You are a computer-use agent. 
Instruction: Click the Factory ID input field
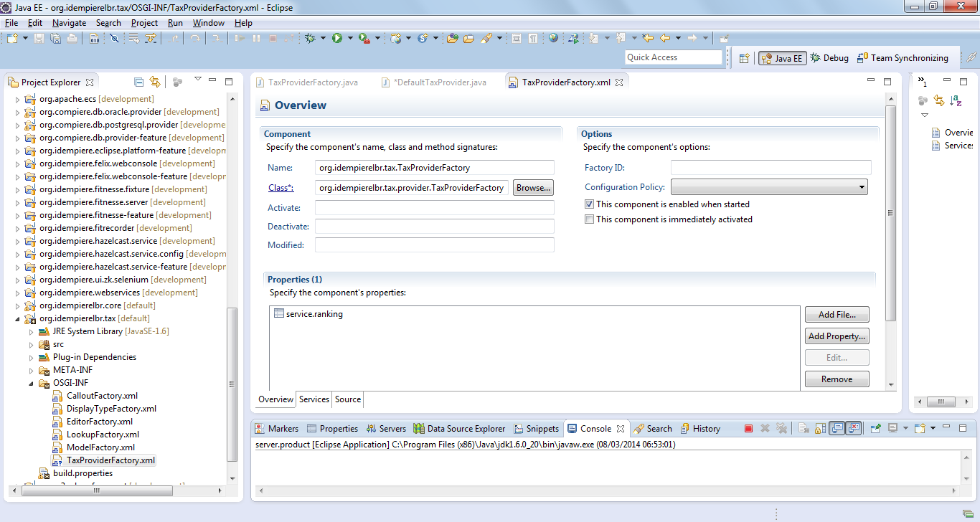click(x=771, y=168)
